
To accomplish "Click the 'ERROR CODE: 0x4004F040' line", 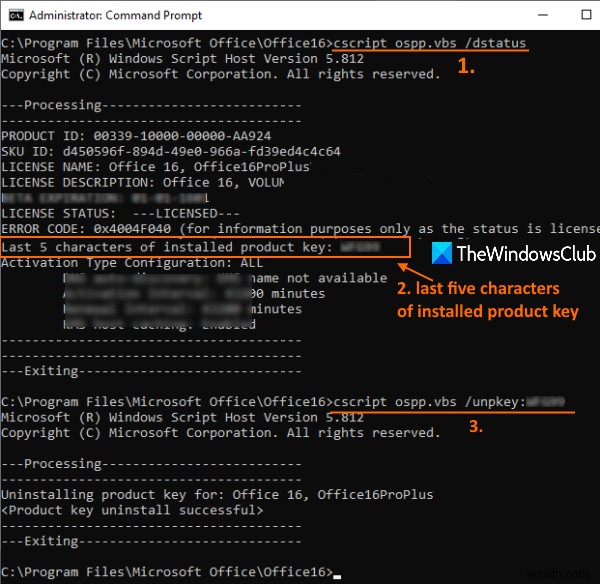I will (x=300, y=229).
